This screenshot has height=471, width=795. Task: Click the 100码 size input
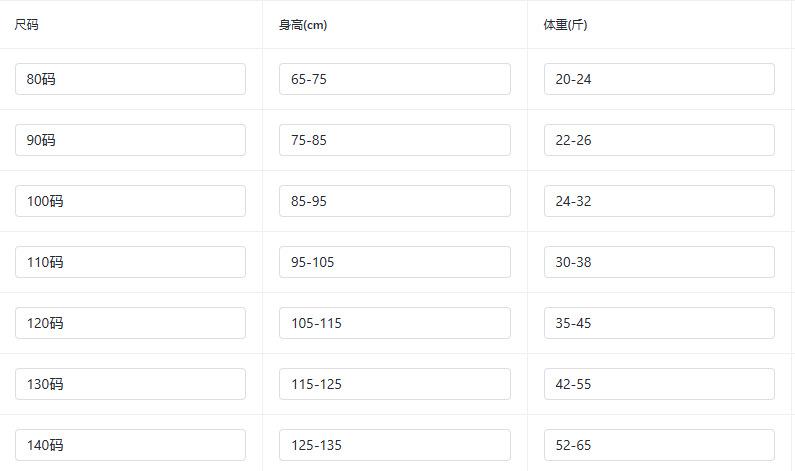point(130,201)
